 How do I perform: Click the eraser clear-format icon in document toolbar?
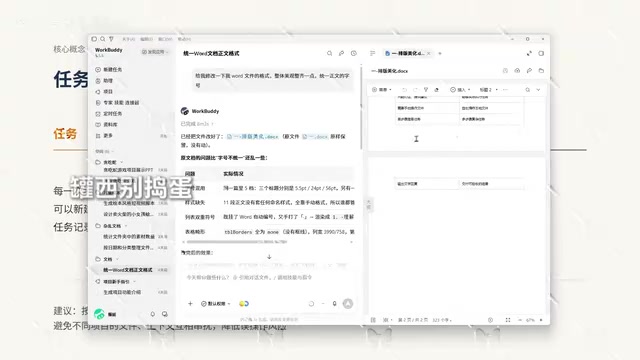(x=436, y=89)
